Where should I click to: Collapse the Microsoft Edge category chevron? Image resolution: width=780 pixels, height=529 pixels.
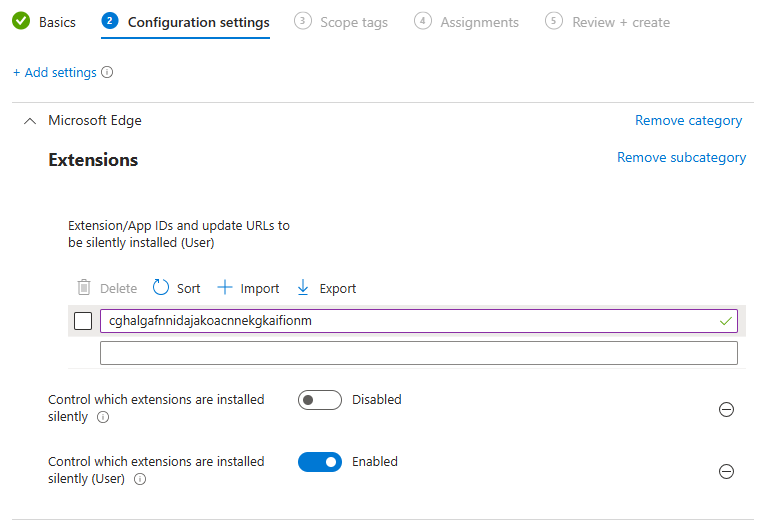30,121
